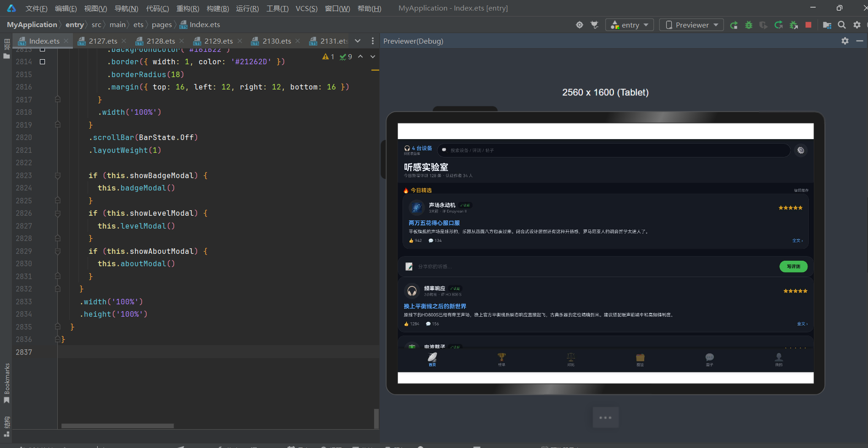
Task: Click the warning count indicator in editor
Action: coord(328,56)
